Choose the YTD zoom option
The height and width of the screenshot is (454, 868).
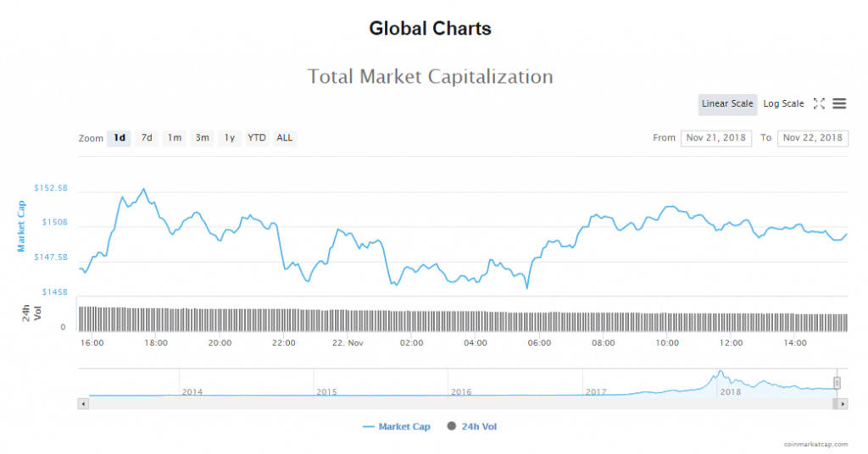tap(257, 138)
